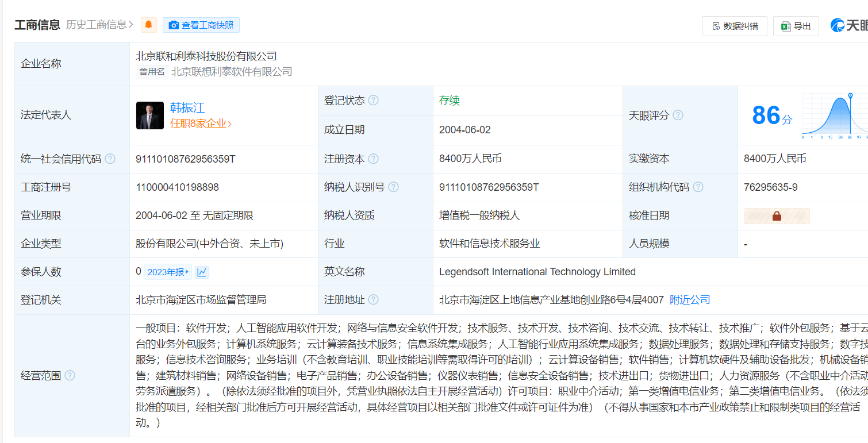This screenshot has height=443, width=868.
Task: Click the help icon next to 天眼评分
Action: click(678, 115)
